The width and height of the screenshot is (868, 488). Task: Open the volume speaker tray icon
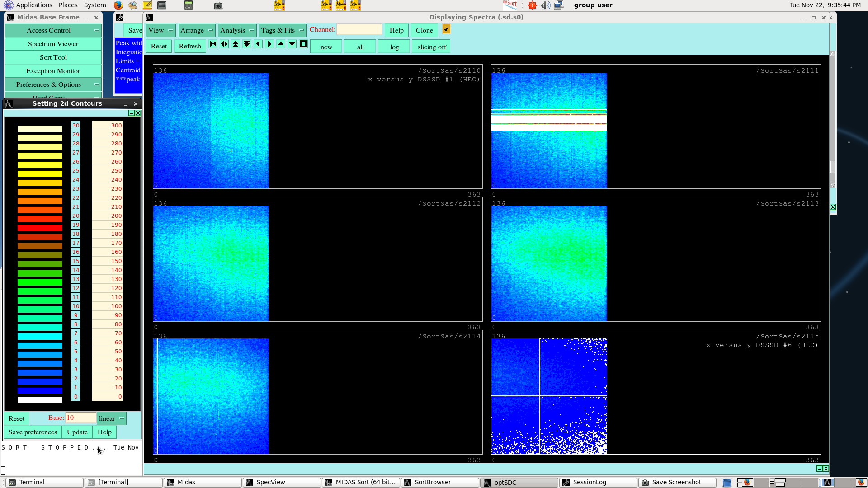546,5
